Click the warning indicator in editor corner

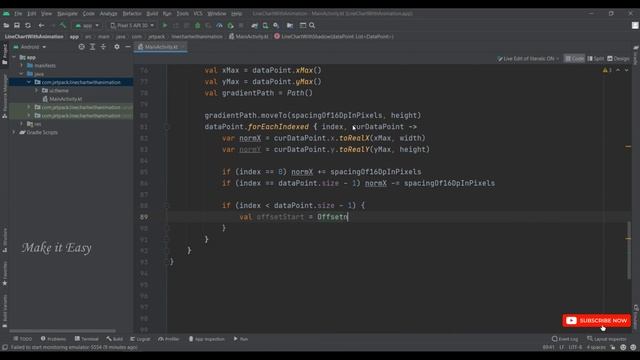coord(607,70)
